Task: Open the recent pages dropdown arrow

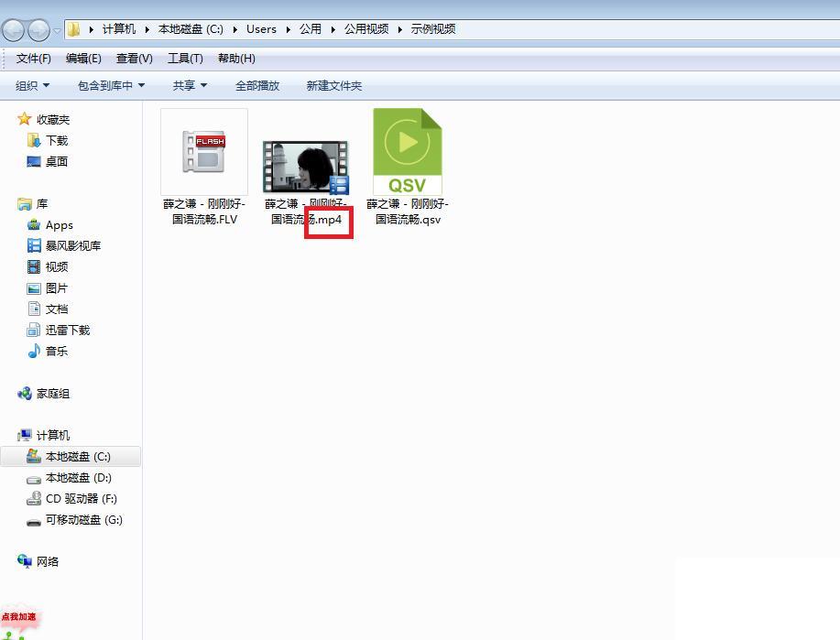Action: coord(57,30)
